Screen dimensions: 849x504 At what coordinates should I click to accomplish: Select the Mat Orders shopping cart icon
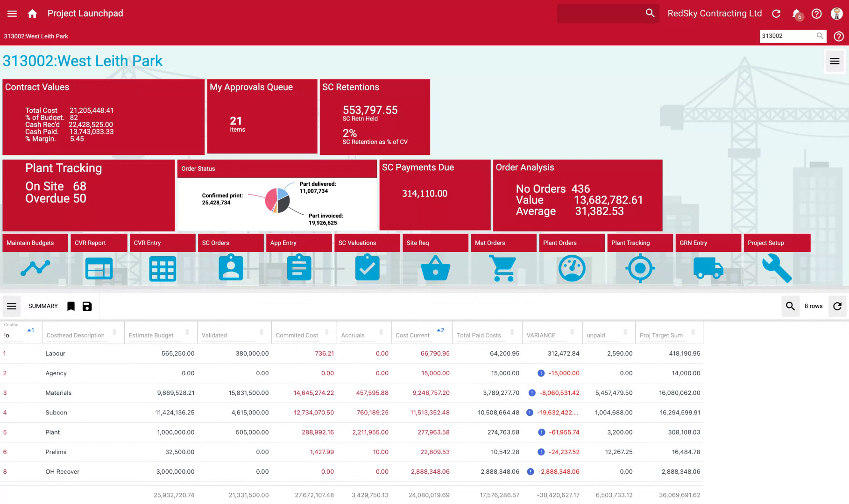click(503, 268)
